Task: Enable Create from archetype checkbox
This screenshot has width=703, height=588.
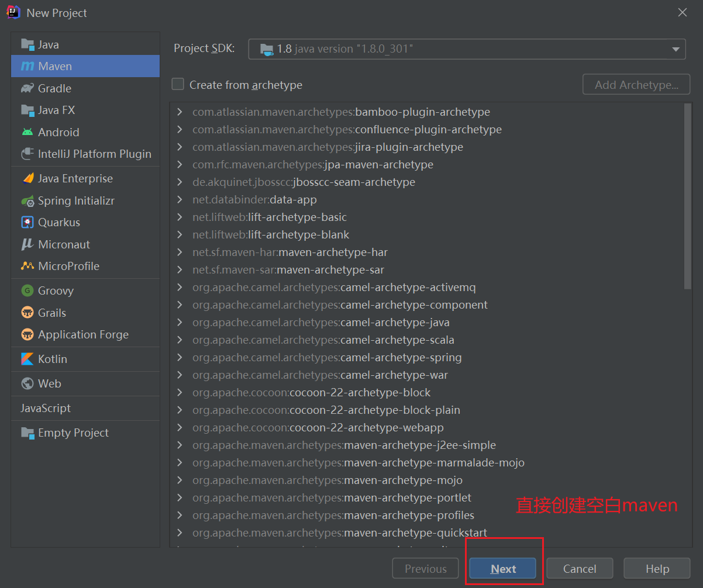Action: (x=178, y=84)
